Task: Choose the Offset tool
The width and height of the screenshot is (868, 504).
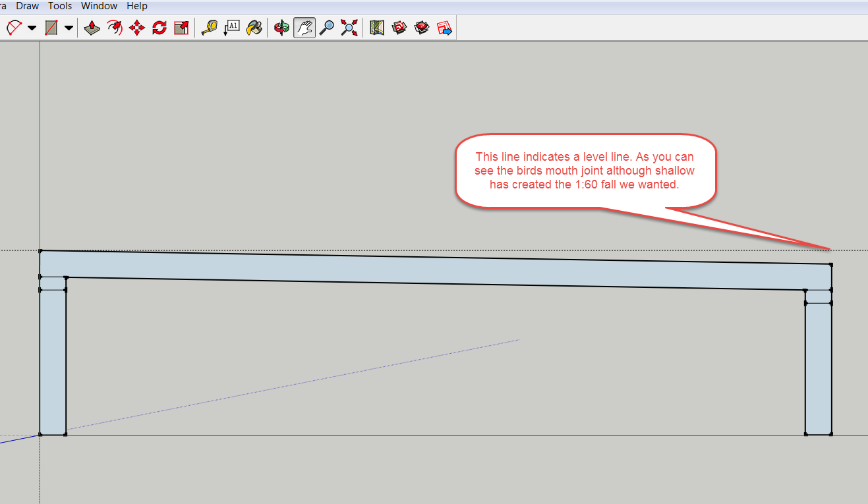Action: (115, 28)
